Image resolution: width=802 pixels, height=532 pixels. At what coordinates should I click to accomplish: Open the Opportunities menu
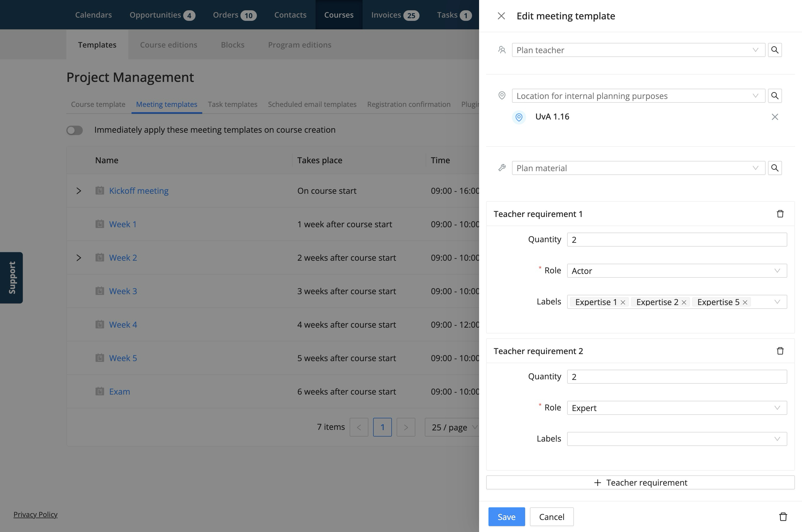[162, 15]
